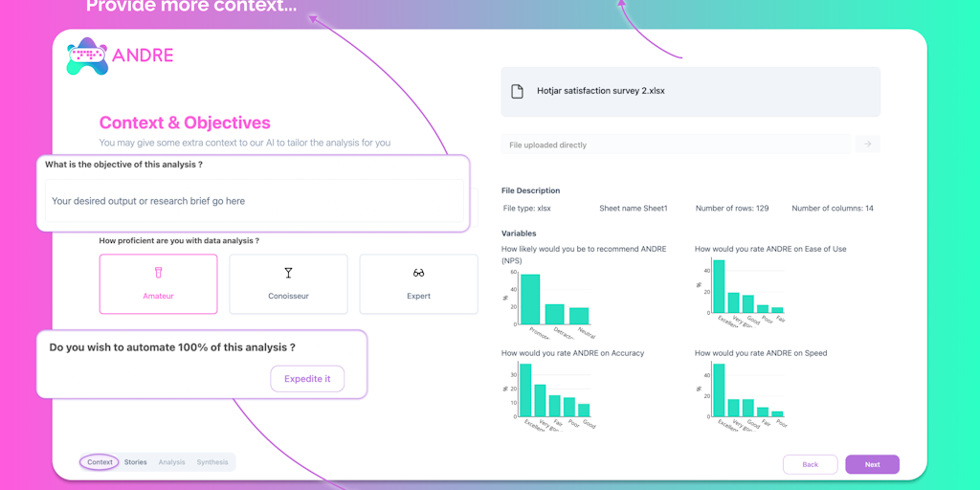
Task: Click the glasses icon for Expert
Action: (419, 273)
